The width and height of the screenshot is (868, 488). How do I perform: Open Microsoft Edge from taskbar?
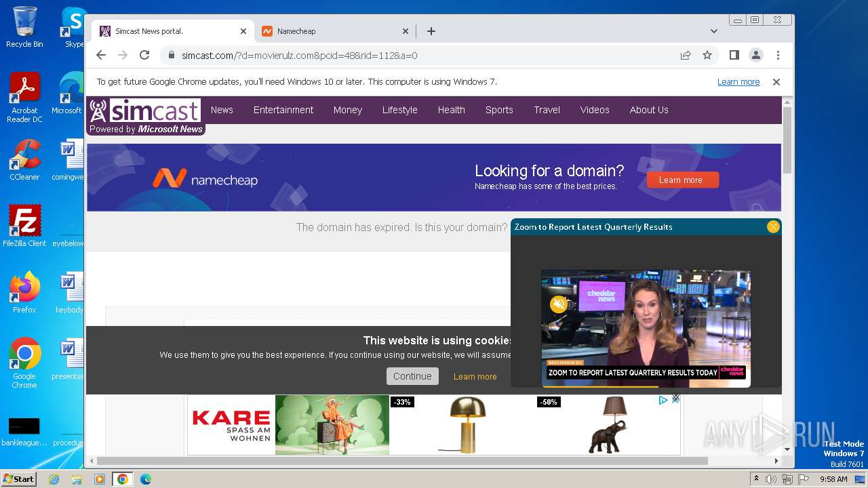(x=145, y=479)
